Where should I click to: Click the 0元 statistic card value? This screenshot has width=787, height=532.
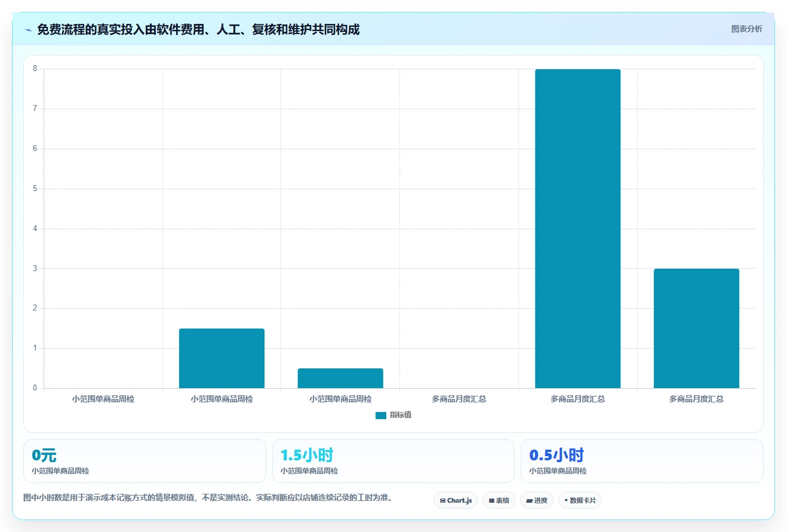pyautogui.click(x=44, y=456)
